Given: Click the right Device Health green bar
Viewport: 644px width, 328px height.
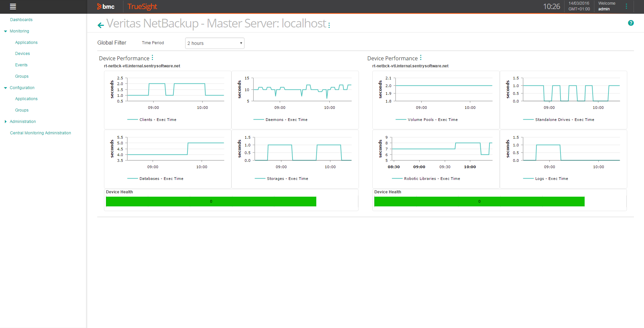Looking at the screenshot, I should (479, 201).
